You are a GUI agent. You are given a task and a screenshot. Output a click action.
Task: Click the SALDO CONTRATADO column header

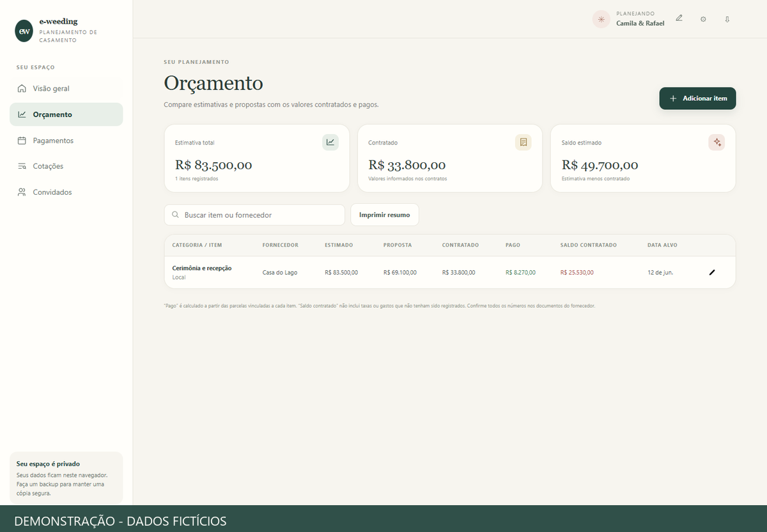[x=589, y=245]
